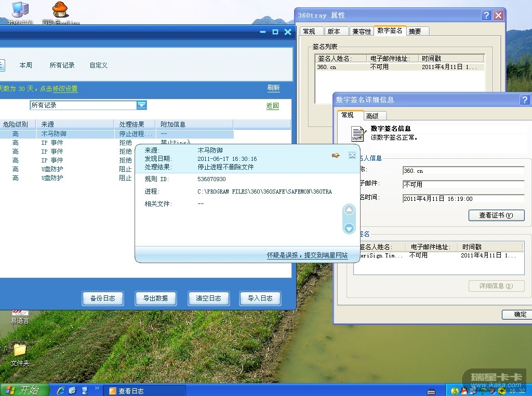The width and height of the screenshot is (532, 396).
Task: Show previous log entry with the up arrow
Action: point(349,210)
